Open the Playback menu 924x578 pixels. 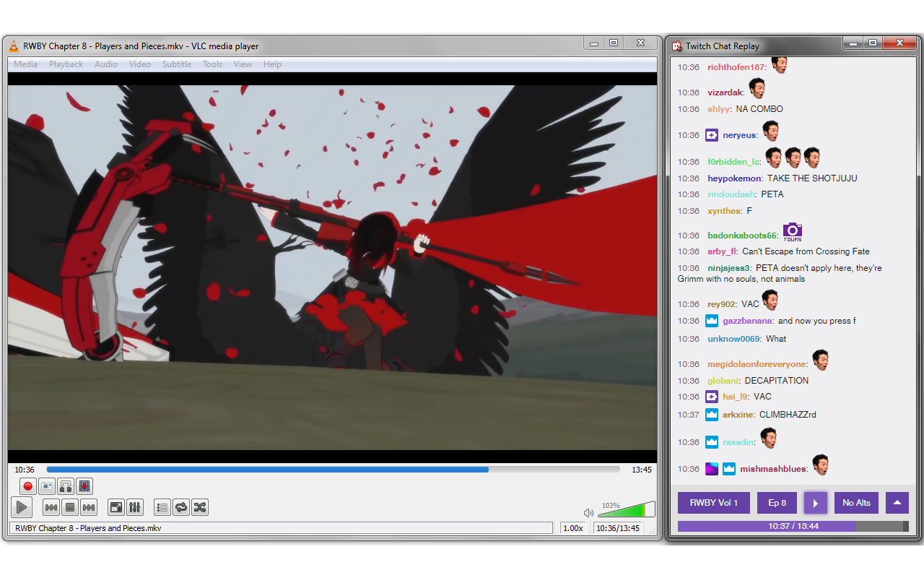(66, 64)
